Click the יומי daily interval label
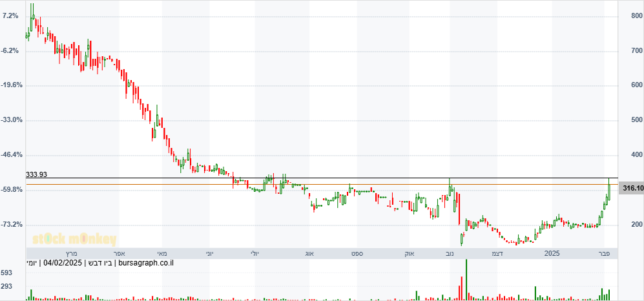 [32, 264]
